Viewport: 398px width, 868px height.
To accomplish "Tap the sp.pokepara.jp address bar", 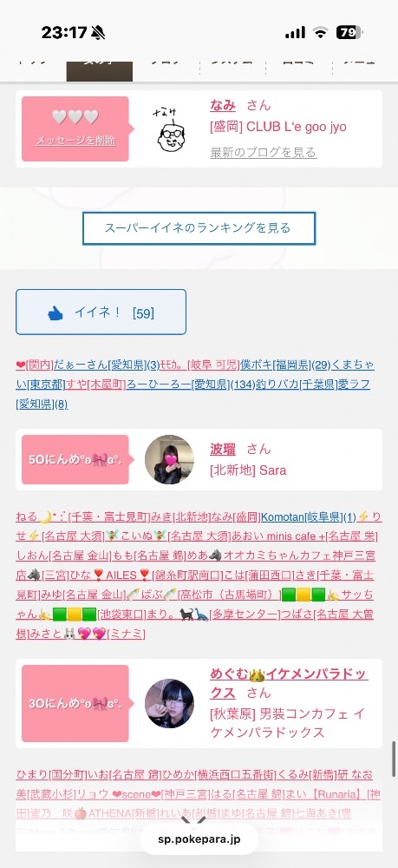I will coord(199,839).
